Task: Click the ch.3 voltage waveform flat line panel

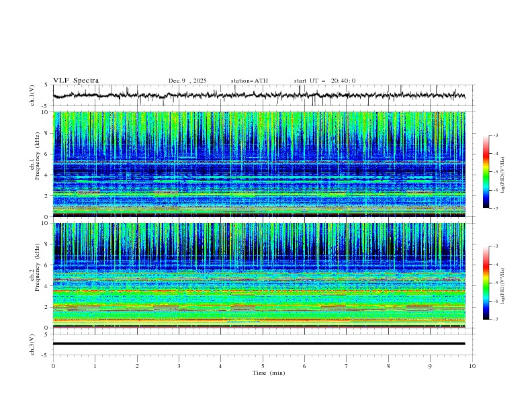Action: coord(263,344)
